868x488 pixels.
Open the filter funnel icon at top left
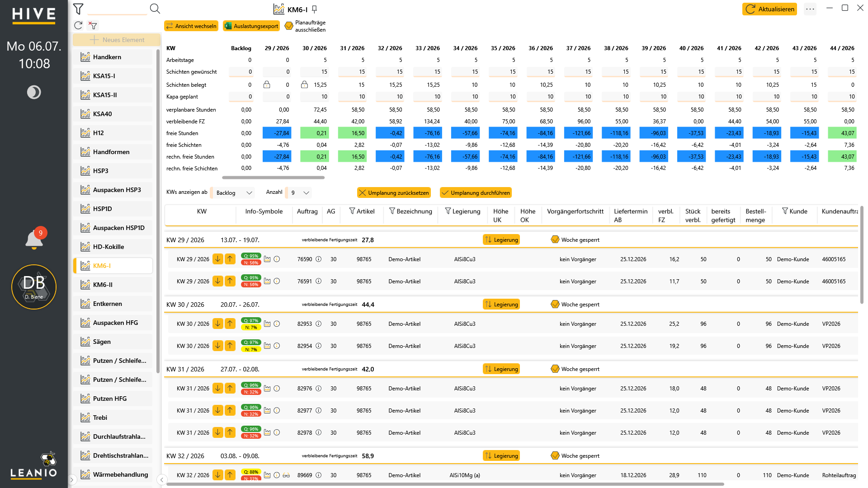point(78,9)
